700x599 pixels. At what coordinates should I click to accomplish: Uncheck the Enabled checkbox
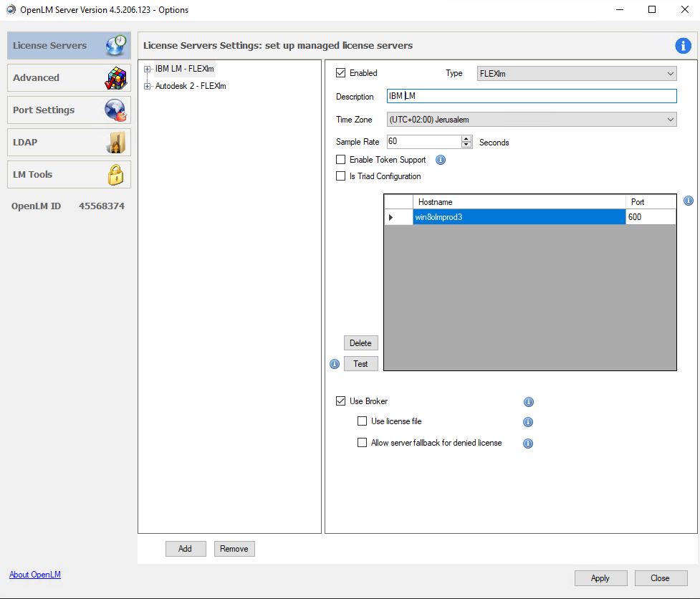pyautogui.click(x=341, y=73)
